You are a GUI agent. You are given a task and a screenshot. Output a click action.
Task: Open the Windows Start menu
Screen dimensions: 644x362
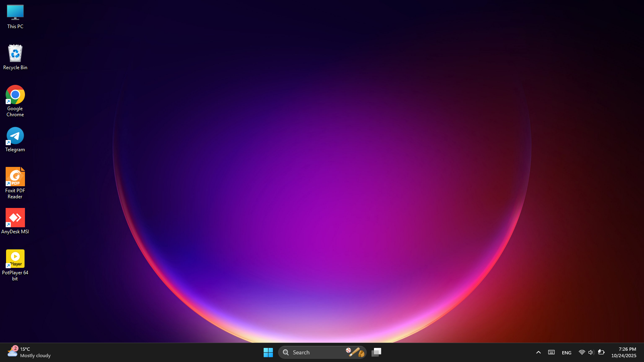pyautogui.click(x=268, y=352)
